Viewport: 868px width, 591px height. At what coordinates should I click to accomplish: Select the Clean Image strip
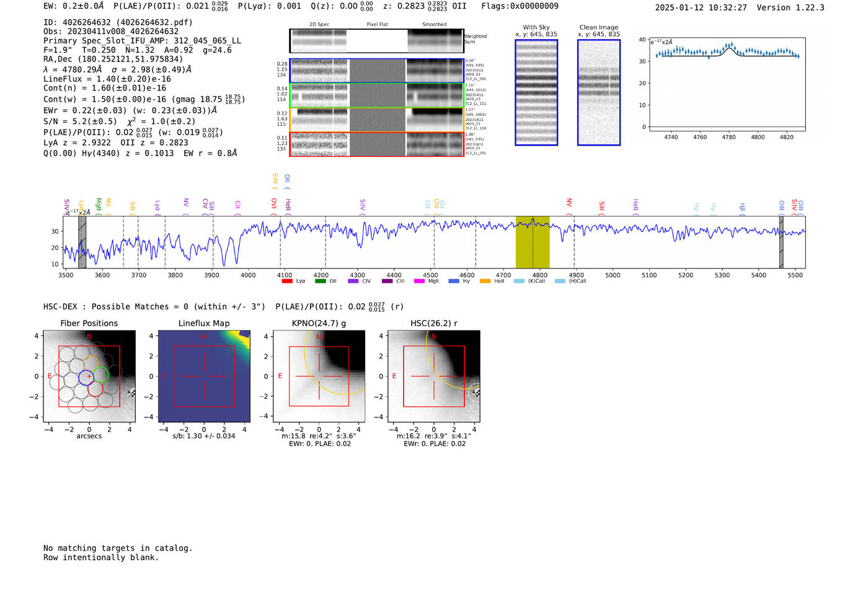pos(599,92)
